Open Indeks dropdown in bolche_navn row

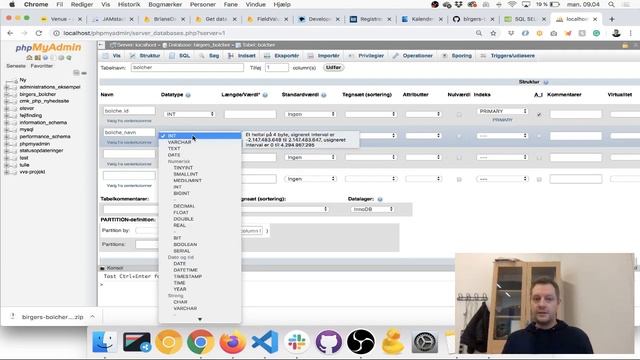coord(502,136)
